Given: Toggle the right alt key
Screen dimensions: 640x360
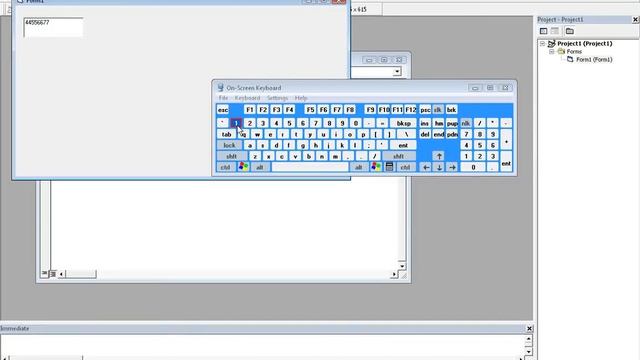Looking at the screenshot, I should click(x=358, y=167).
